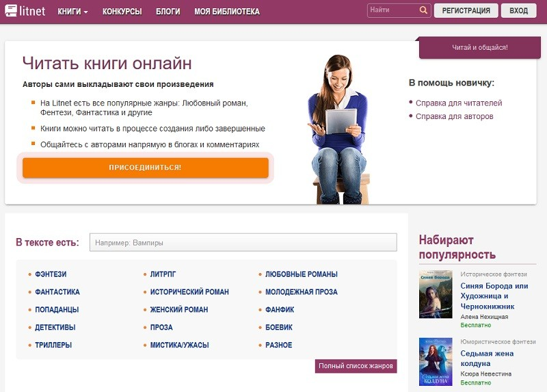Select the Попаданцы genre
The image size is (547, 392).
(57, 310)
